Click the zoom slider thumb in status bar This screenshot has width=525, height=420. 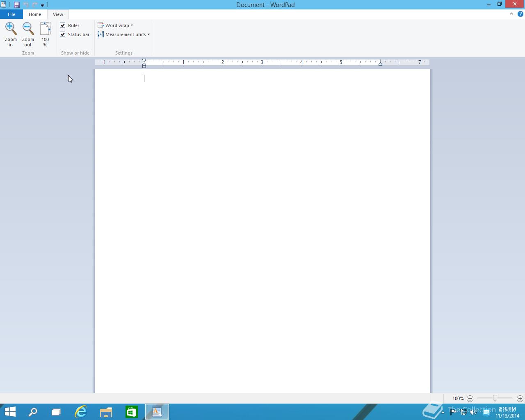(x=495, y=398)
